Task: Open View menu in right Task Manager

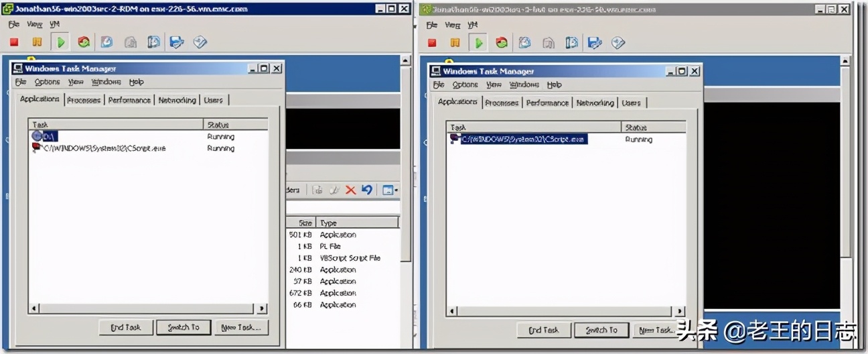Action: [x=494, y=84]
